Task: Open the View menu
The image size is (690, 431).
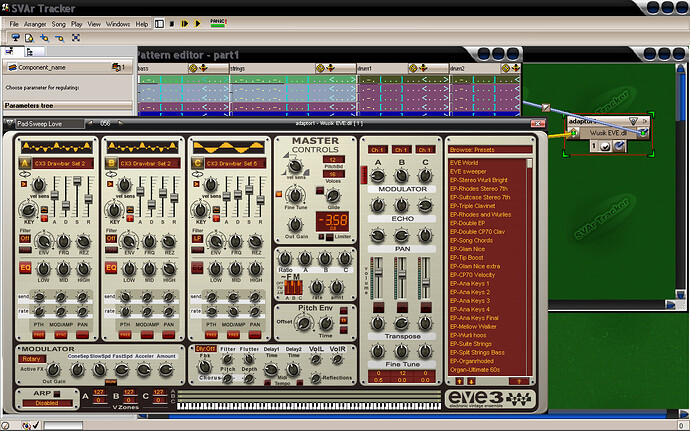Action: [94, 24]
